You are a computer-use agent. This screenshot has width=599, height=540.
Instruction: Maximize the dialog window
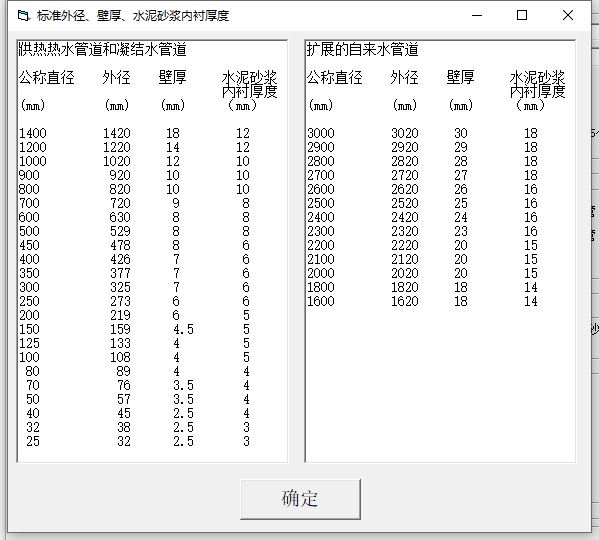[522, 16]
